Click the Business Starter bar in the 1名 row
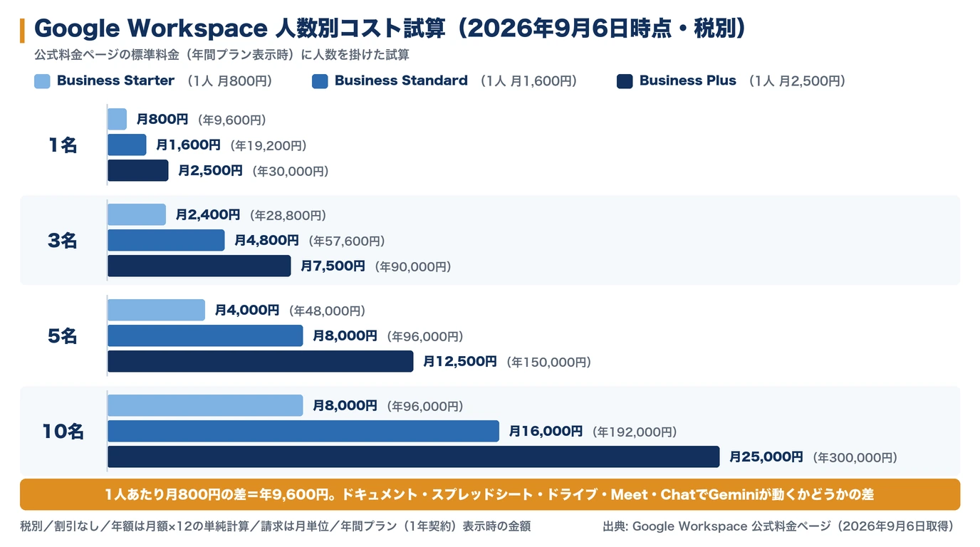Viewport: 980px width, 547px height. tap(118, 120)
